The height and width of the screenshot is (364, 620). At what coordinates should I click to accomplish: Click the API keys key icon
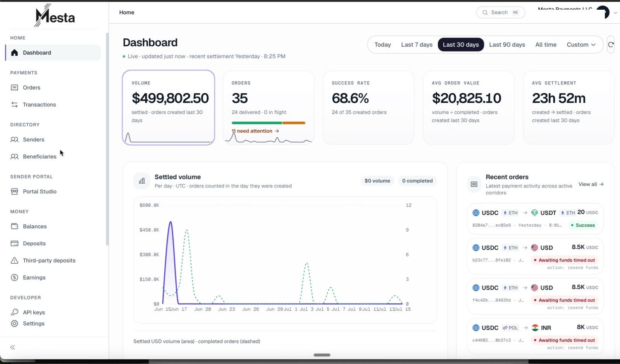[x=14, y=312]
